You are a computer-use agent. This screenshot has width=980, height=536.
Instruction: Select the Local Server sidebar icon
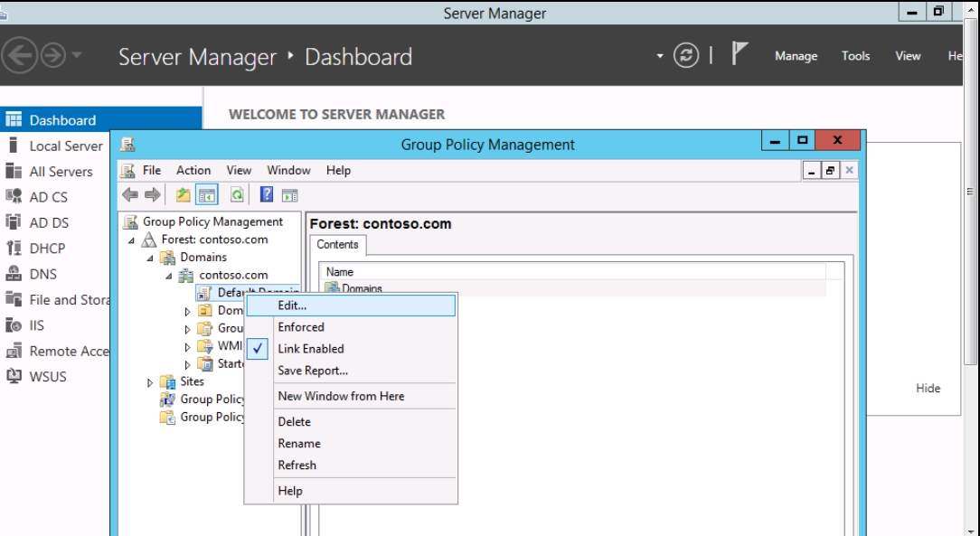(x=14, y=146)
